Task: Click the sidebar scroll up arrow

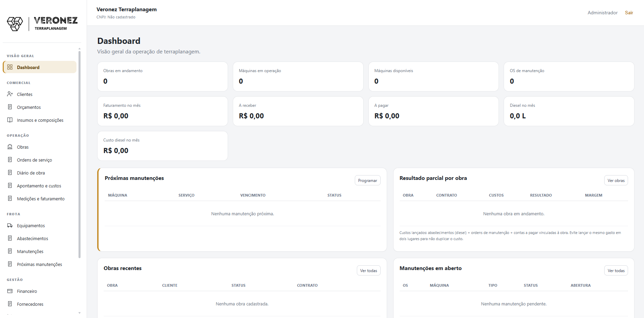Action: pos(80,49)
